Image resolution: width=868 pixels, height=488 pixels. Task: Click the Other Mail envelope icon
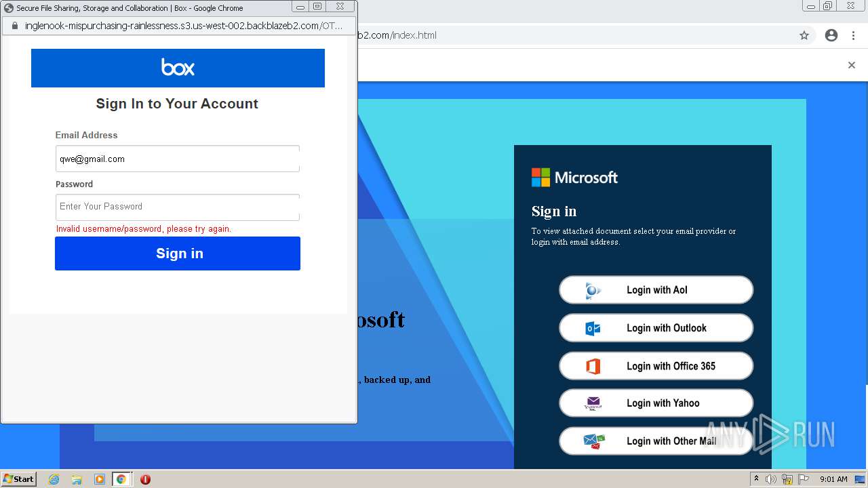[593, 441]
